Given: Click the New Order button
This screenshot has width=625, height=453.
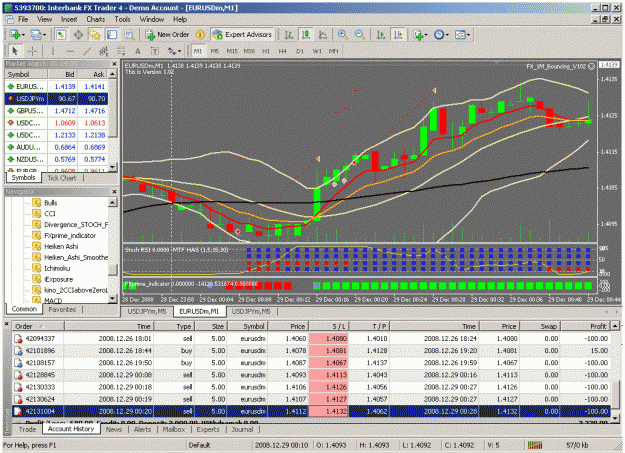Looking at the screenshot, I should point(168,35).
